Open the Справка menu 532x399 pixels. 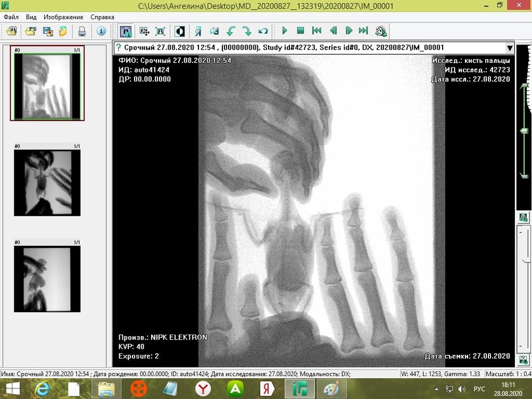(x=102, y=17)
